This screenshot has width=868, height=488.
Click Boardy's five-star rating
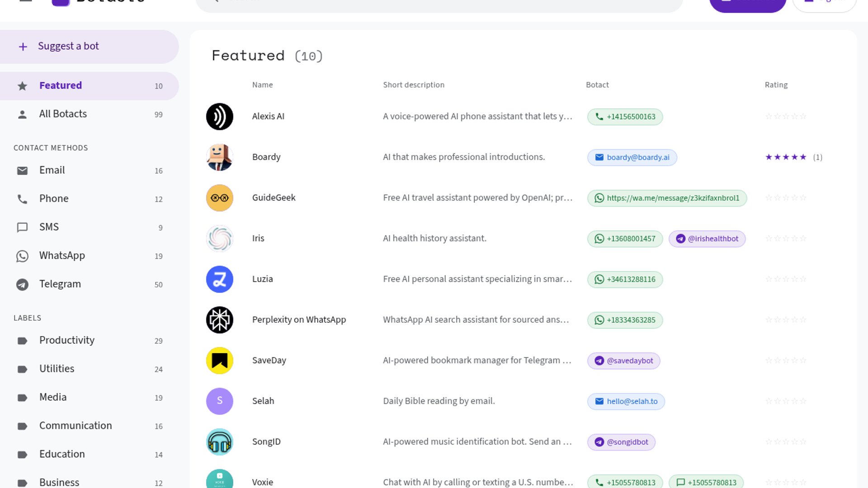[786, 157]
